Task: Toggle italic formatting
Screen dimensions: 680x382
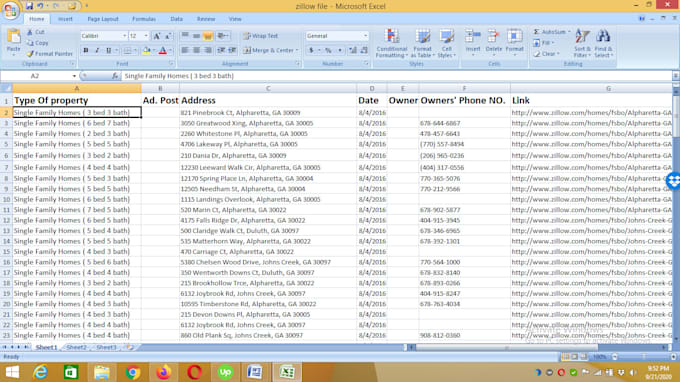Action: (x=97, y=51)
